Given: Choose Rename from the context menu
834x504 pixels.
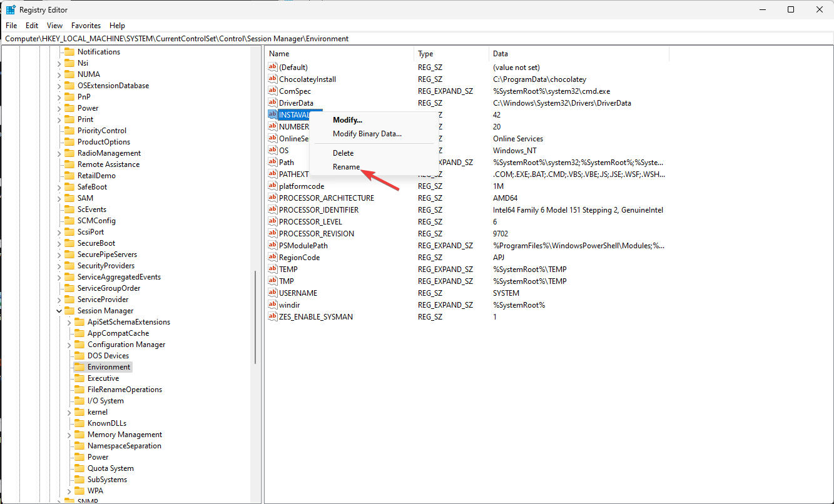Looking at the screenshot, I should point(346,167).
